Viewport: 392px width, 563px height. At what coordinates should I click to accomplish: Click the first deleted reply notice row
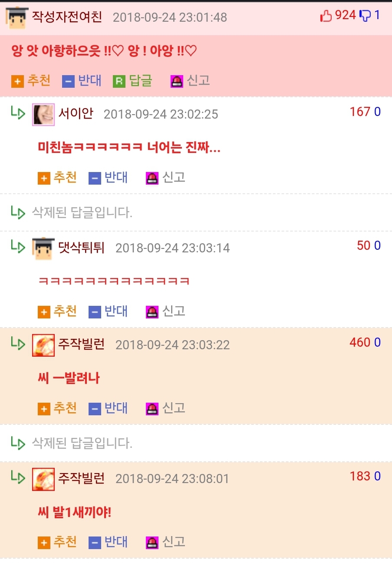[x=196, y=213]
